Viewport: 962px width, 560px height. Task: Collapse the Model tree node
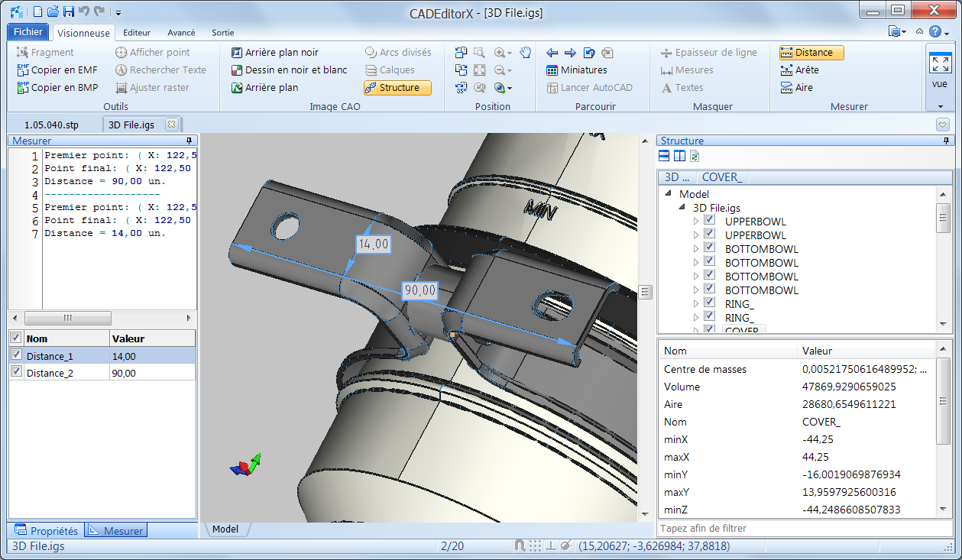coord(669,194)
